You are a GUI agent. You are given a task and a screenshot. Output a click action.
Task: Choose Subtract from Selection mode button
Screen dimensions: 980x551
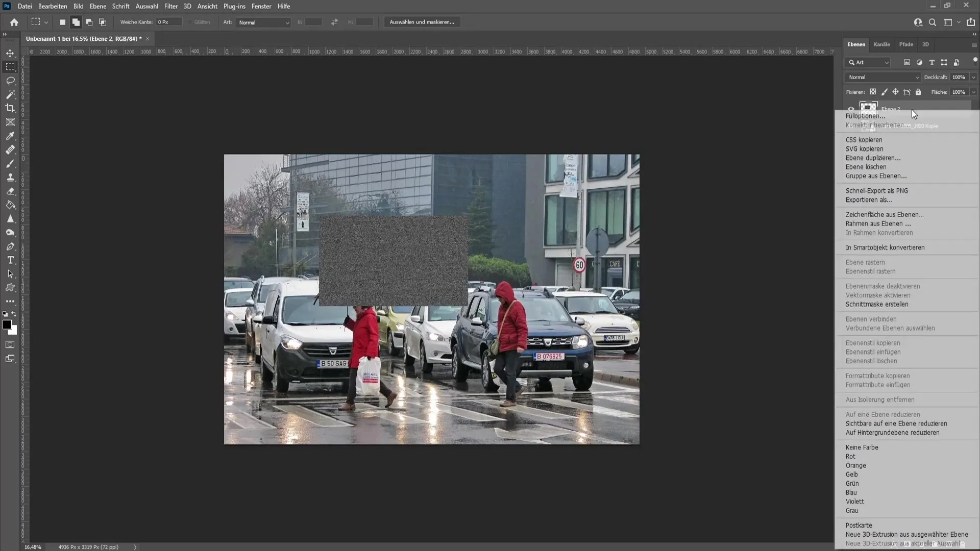pyautogui.click(x=89, y=22)
